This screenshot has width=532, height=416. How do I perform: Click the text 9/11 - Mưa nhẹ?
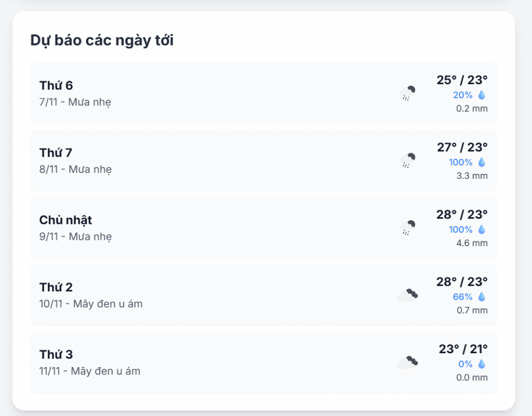(x=76, y=237)
